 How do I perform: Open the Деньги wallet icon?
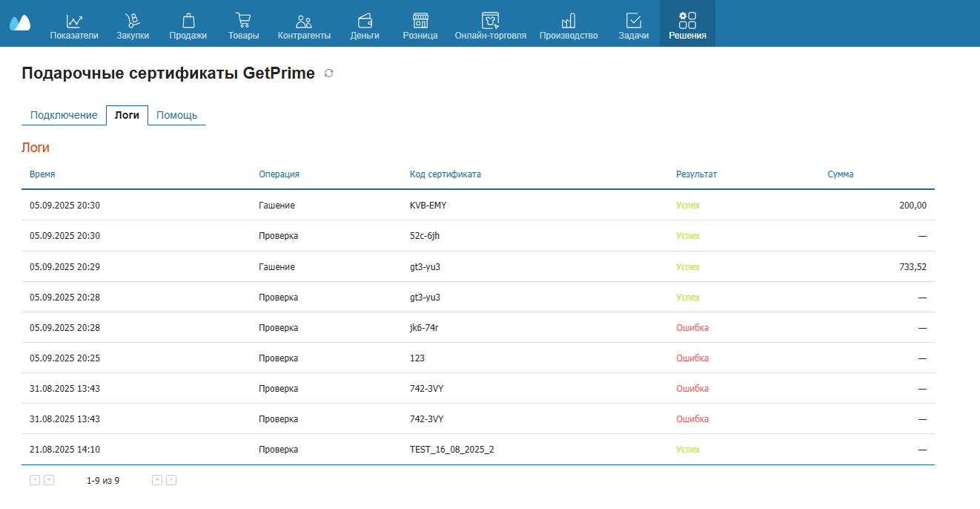tap(365, 21)
